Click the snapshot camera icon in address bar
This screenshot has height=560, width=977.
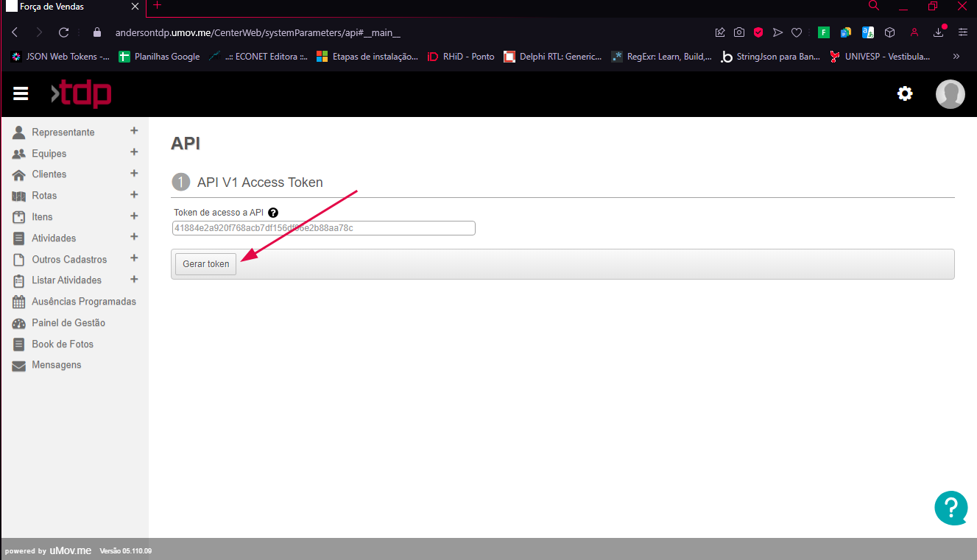coord(739,32)
